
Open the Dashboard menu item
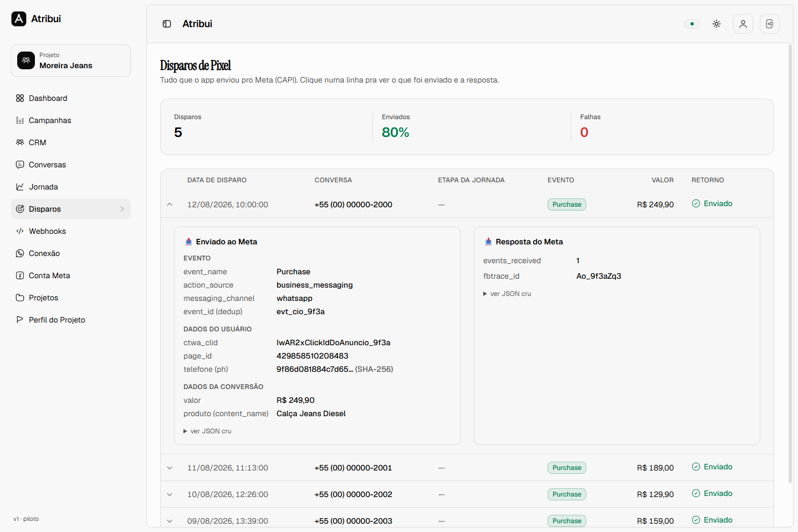tap(71, 98)
